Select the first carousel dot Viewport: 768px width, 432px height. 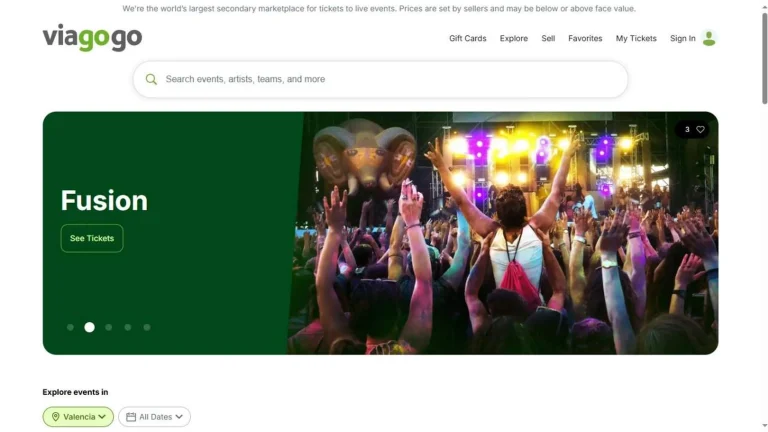(70, 327)
